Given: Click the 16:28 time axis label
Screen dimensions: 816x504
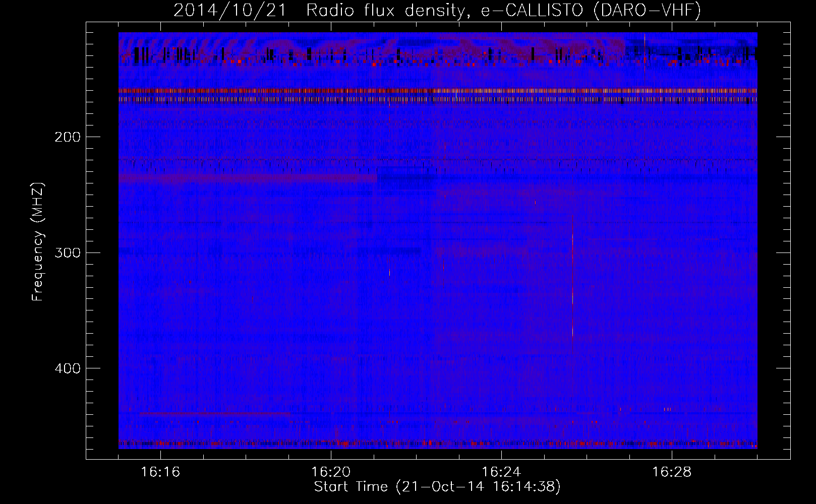Looking at the screenshot, I should point(672,472).
